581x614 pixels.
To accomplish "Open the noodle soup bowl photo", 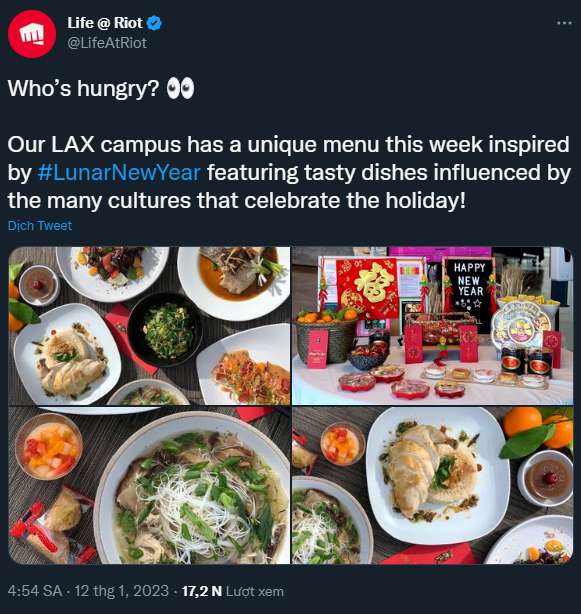I will point(149,486).
